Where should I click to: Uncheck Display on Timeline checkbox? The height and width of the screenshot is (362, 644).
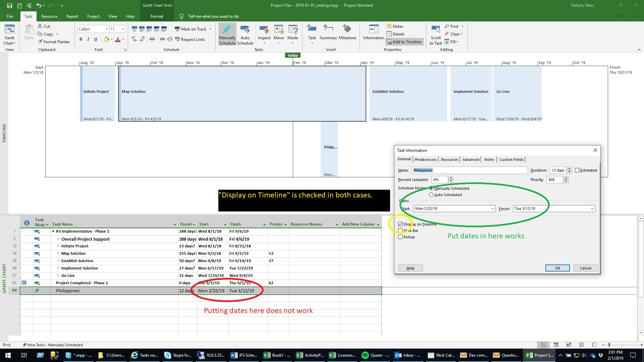point(400,224)
